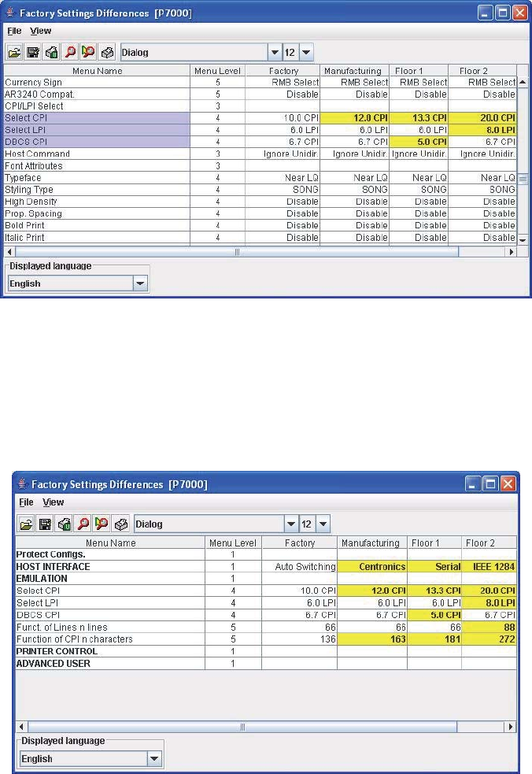Click the horizontal scrollbar thumb in top window
Viewport: 532px width, 774px height.
237,252
